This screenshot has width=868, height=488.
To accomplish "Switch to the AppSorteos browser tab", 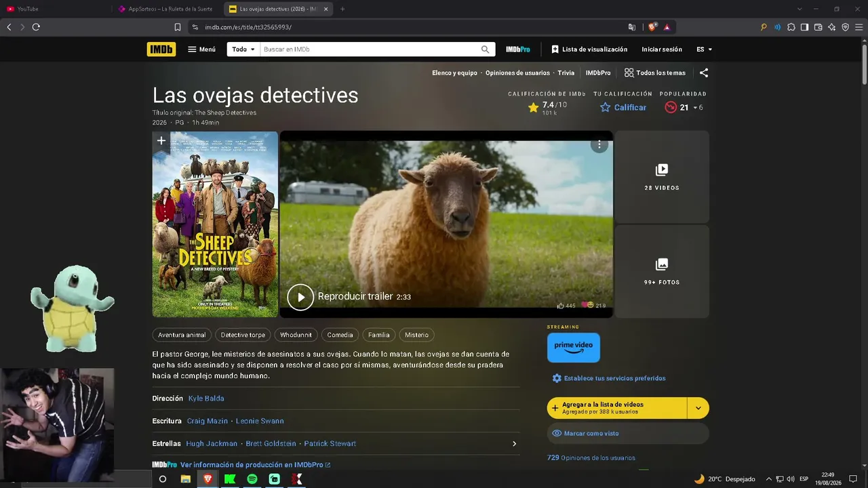I will 167,9.
